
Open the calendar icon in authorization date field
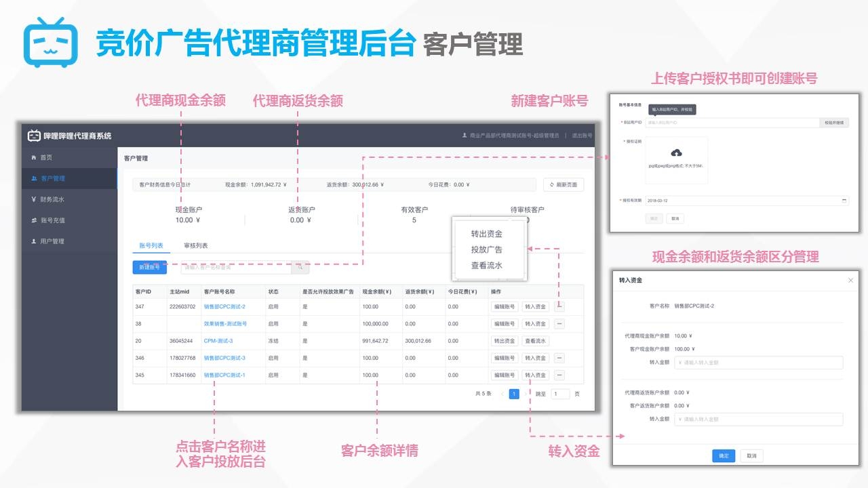coord(844,201)
